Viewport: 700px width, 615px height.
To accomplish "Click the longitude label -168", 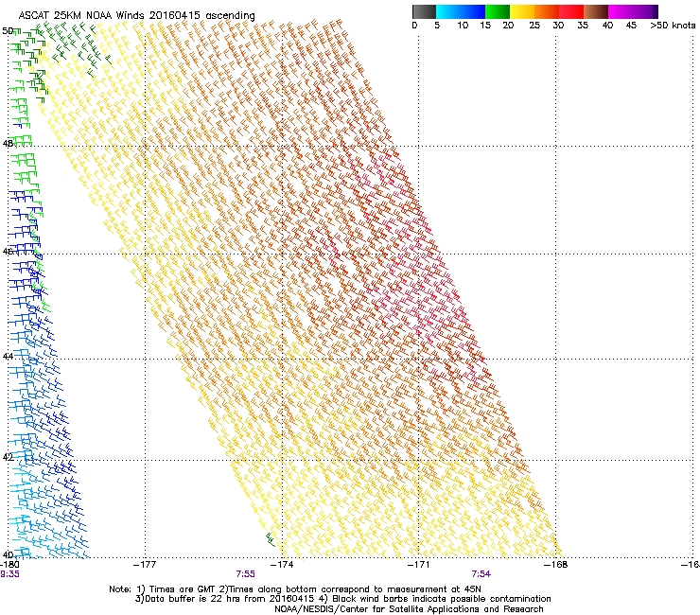I will [556, 565].
